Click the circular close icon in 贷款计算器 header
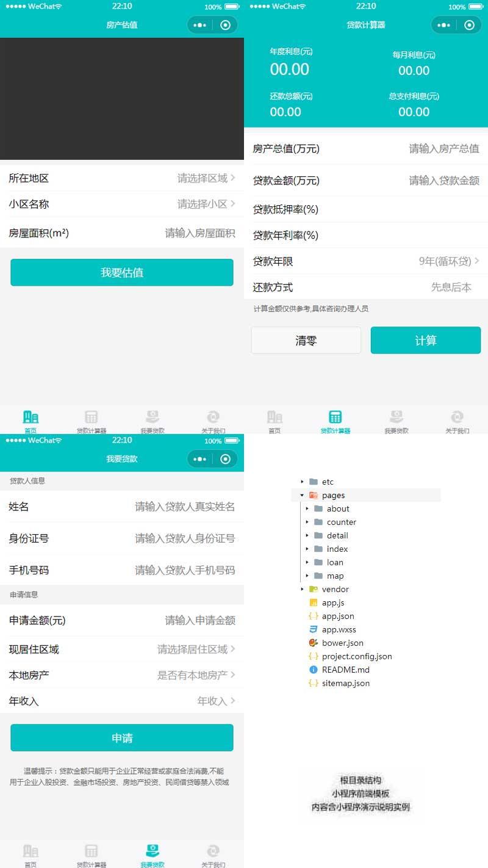The image size is (488, 868). 469,25
